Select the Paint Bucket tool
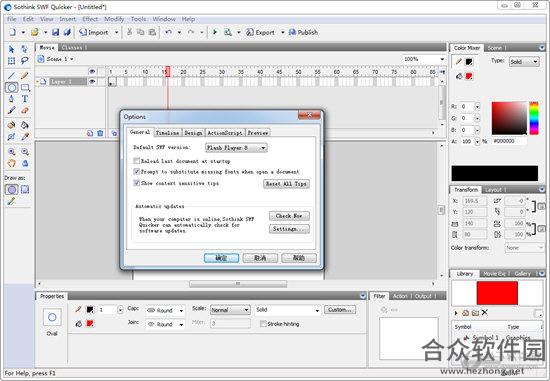Viewport: 550px width, 381px height. tap(25, 125)
